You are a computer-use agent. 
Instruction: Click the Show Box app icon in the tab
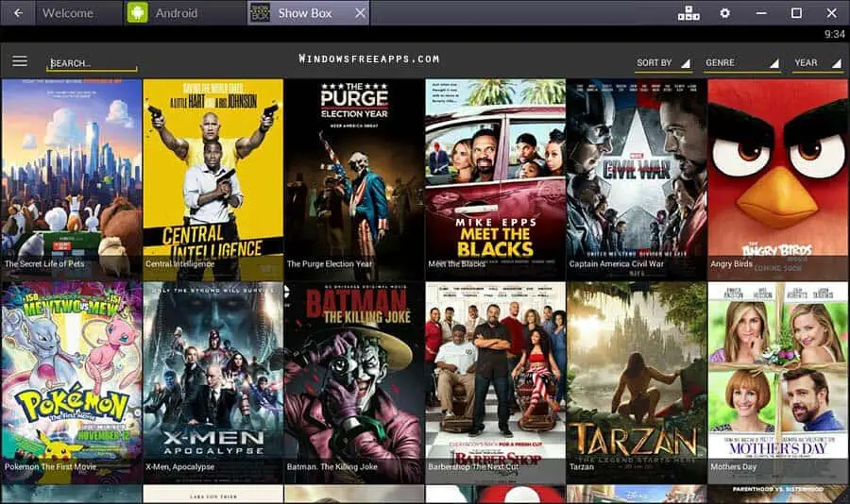(x=261, y=12)
